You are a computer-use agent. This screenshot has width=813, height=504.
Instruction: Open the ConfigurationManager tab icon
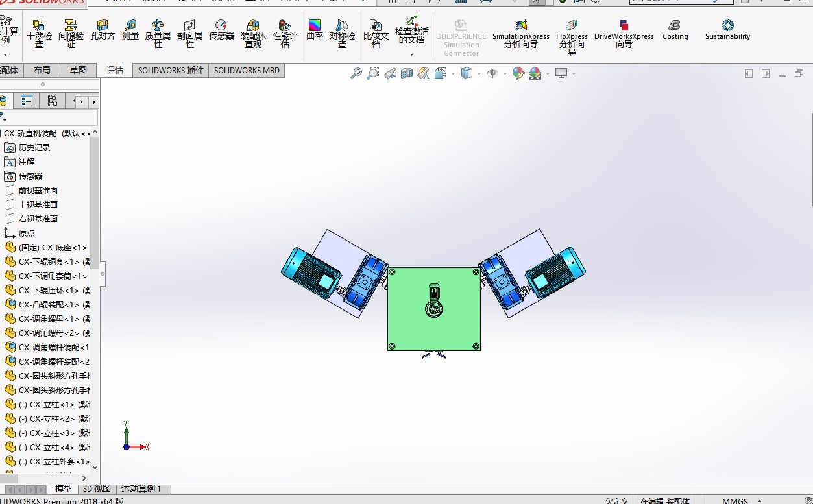click(x=53, y=101)
